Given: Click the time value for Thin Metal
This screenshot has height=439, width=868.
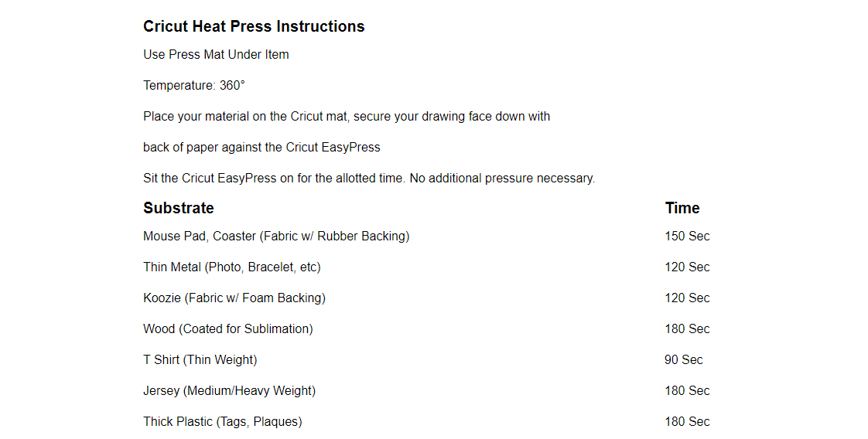Looking at the screenshot, I should coord(687,267).
